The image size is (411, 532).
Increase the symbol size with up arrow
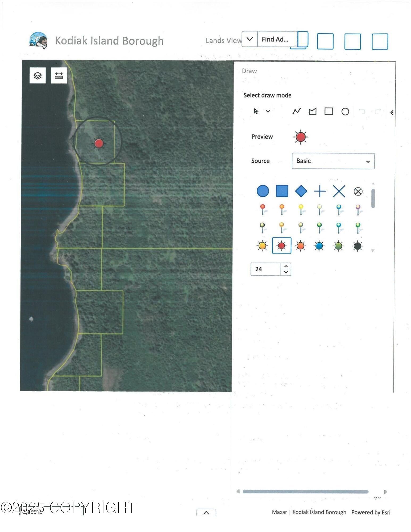pyautogui.click(x=286, y=266)
